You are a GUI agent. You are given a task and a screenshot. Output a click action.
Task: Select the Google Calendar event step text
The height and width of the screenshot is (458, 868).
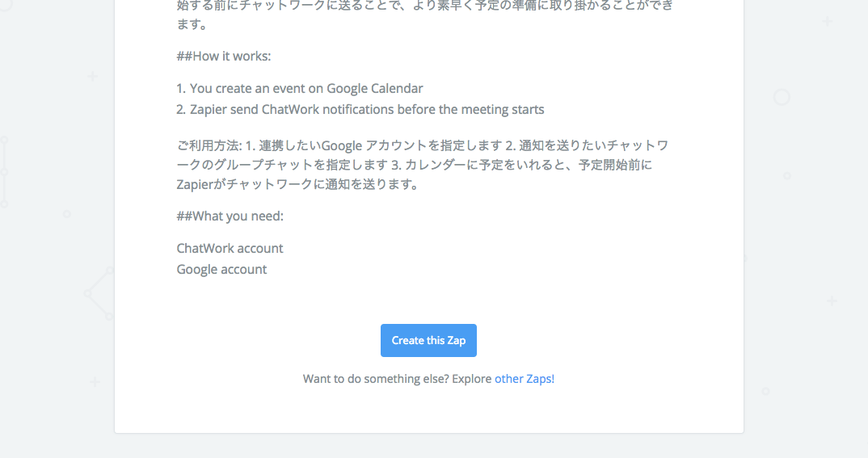pos(300,88)
